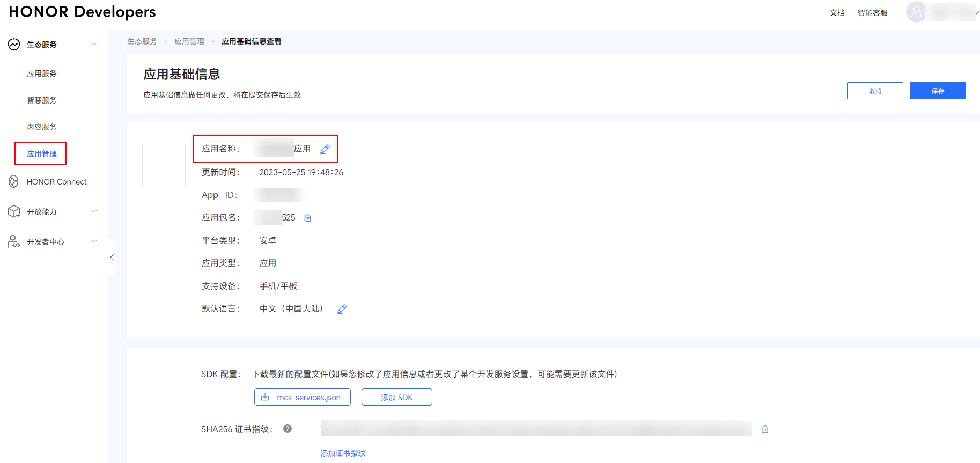Viewport: 980px width, 463px height.
Task: Click the 安卓 platform type value
Action: tap(268, 240)
